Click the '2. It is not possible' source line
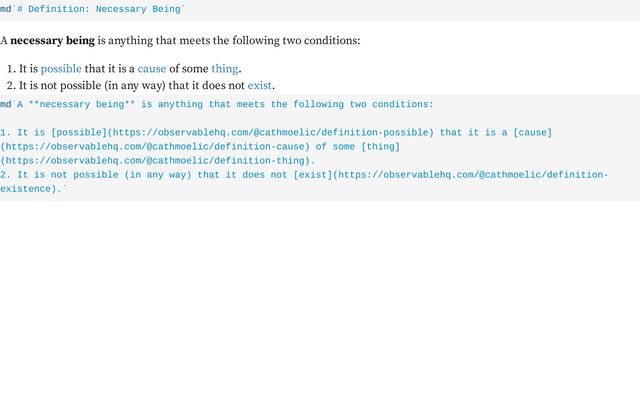This screenshot has width=640, height=400. tap(304, 175)
